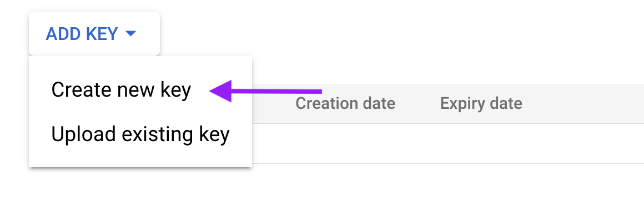Sort by Creation date column header
The image size is (644, 200).
coord(345,103)
